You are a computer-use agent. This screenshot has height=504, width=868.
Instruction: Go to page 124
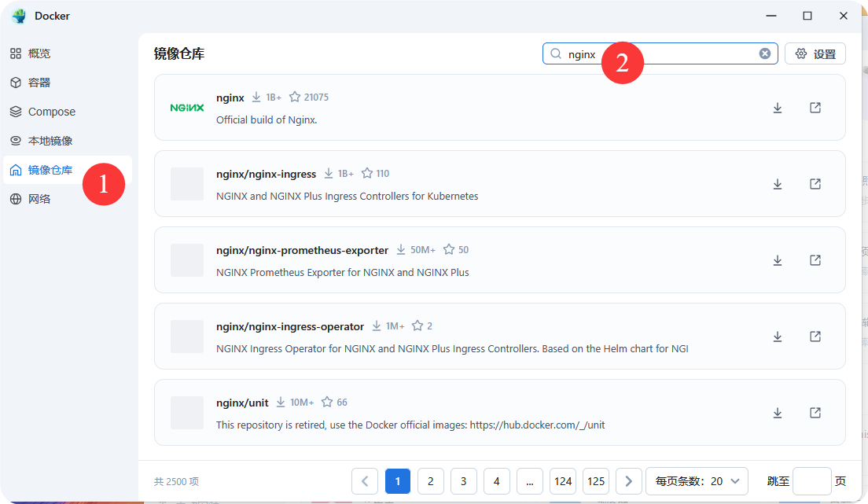[x=563, y=481]
